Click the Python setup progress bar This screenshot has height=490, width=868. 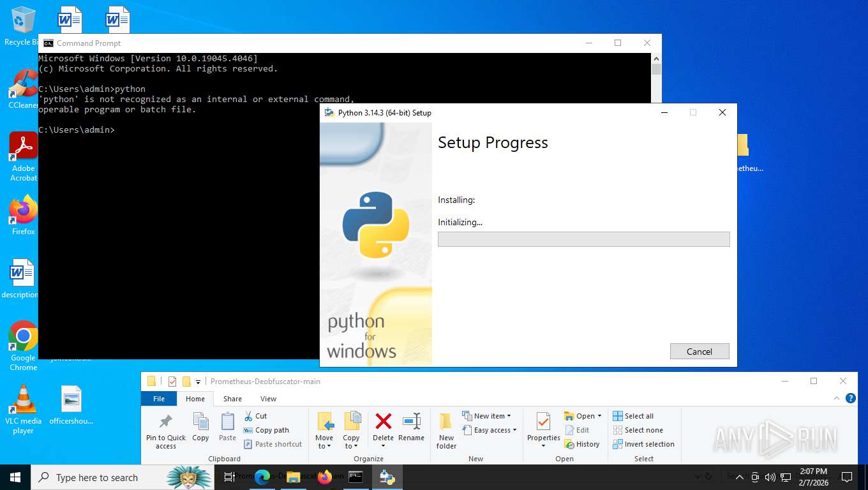pos(584,239)
